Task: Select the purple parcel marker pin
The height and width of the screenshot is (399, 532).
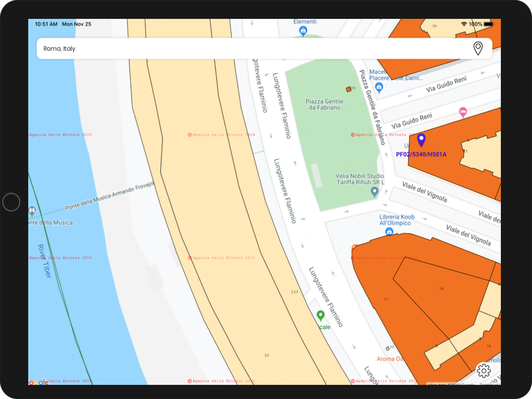Action: pos(421,140)
